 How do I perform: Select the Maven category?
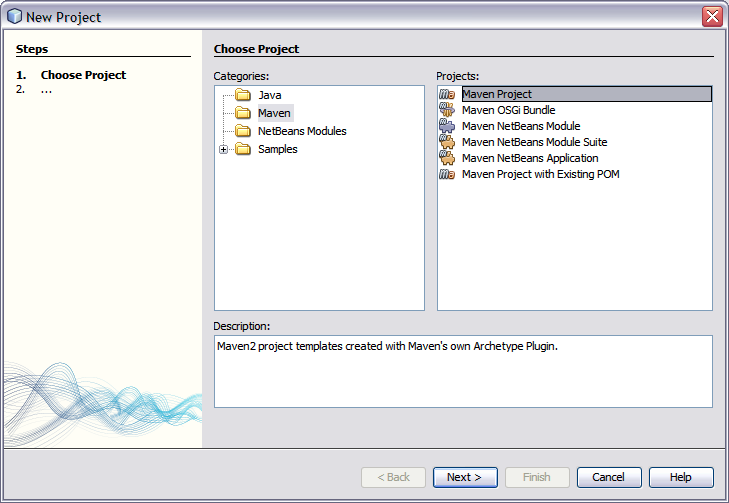[274, 113]
